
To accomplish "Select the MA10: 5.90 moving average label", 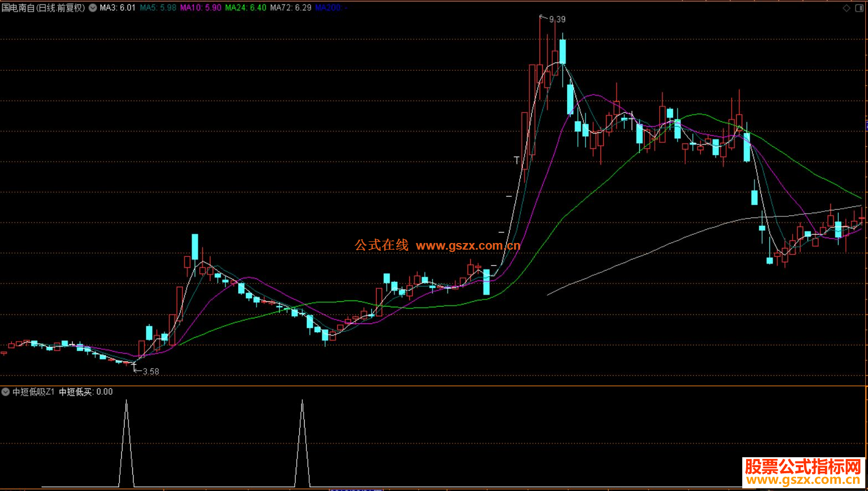I will pyautogui.click(x=201, y=8).
